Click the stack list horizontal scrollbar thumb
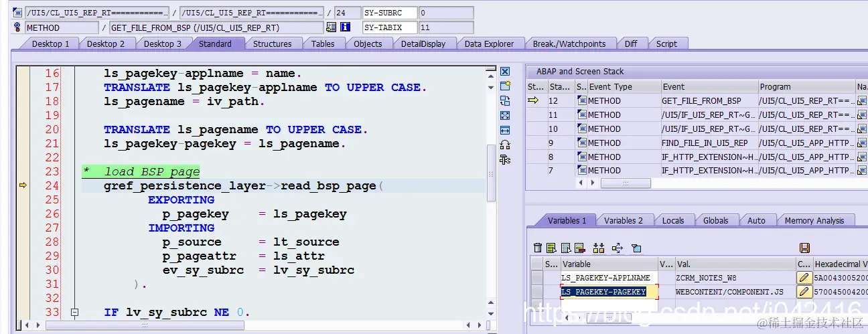 626,183
